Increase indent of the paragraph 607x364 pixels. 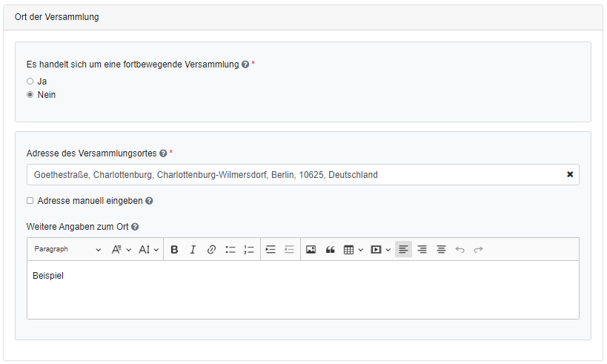(271, 250)
